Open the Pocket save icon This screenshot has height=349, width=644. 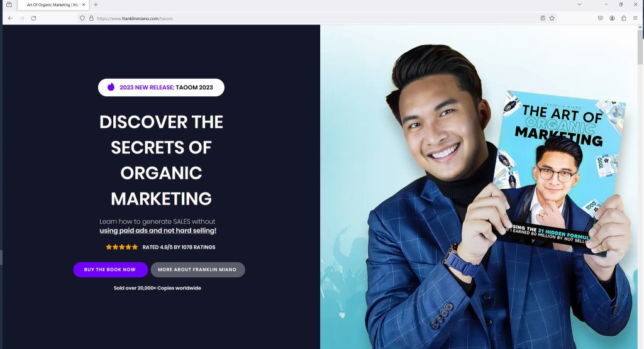601,18
